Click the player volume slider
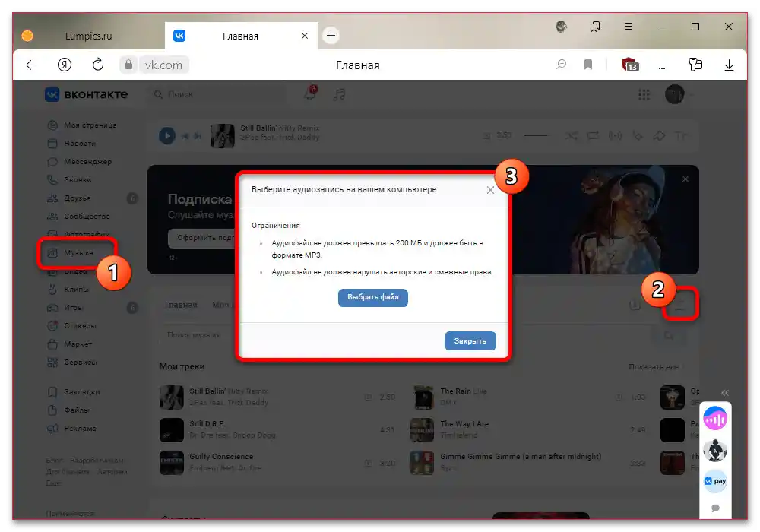This screenshot has width=760, height=532. (536, 136)
